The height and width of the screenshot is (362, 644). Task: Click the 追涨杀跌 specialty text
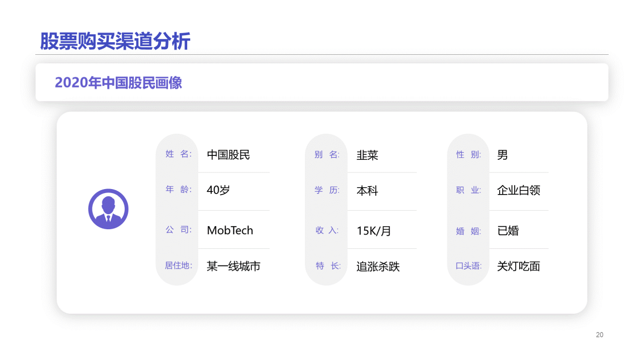click(378, 266)
